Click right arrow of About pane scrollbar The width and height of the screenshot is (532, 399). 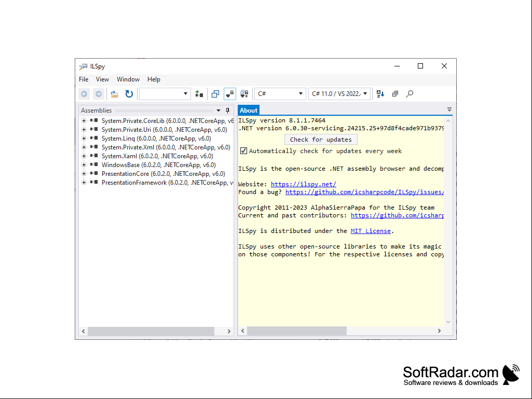click(440, 331)
